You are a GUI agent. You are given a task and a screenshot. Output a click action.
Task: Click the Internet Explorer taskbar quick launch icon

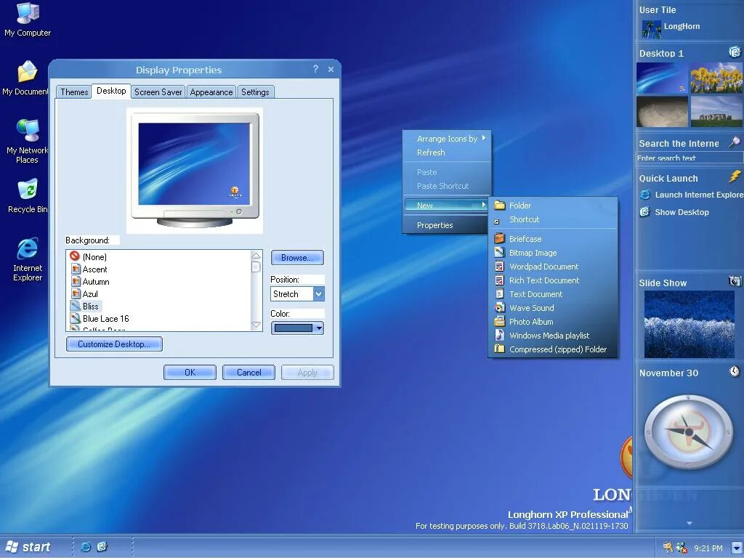[86, 547]
